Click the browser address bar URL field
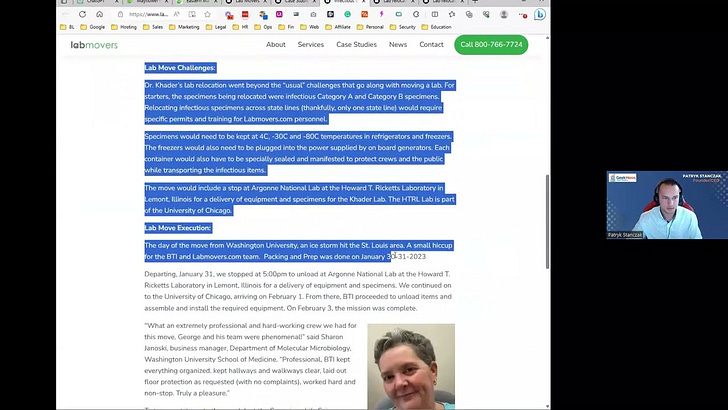 tap(149, 14)
